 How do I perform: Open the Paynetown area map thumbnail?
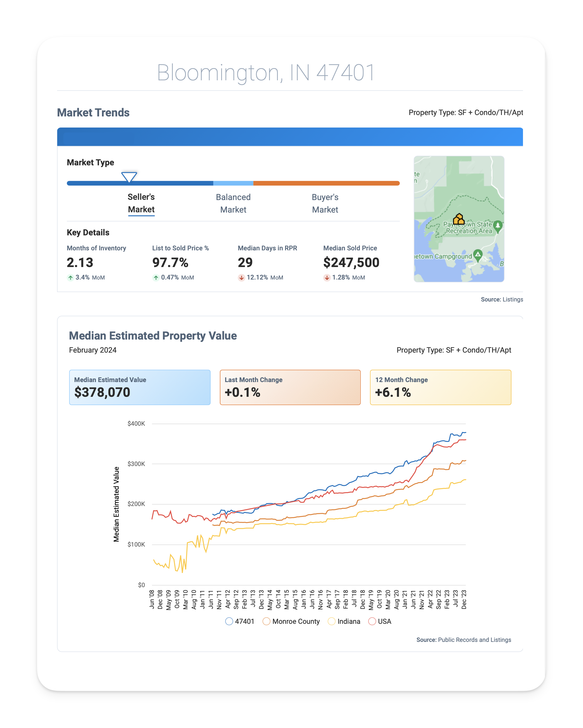pyautogui.click(x=459, y=219)
